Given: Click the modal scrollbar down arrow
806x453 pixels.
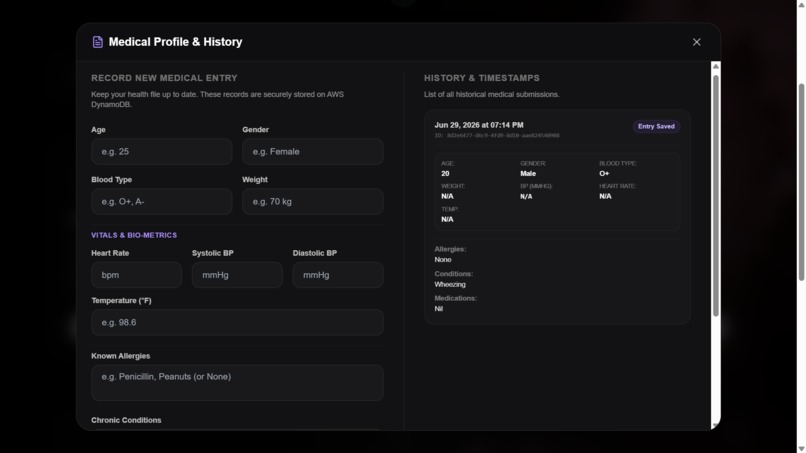Looking at the screenshot, I should click(x=716, y=426).
